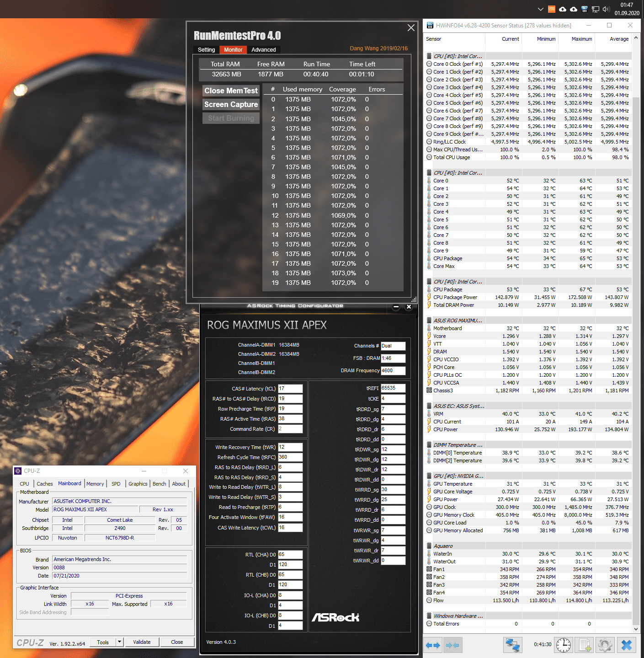This screenshot has width=644, height=658.
Task: Open the volume speaker tray icon
Action: point(607,9)
